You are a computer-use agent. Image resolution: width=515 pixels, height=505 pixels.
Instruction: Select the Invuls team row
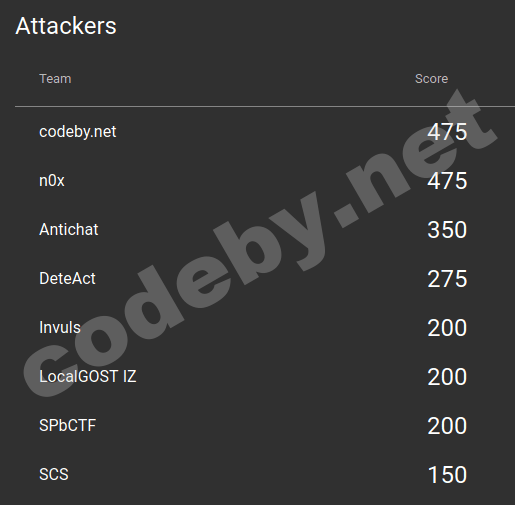(265, 328)
